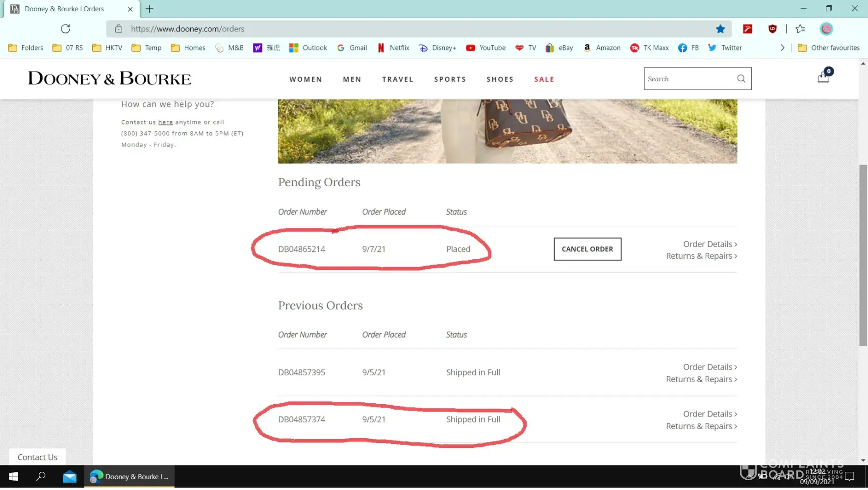Image resolution: width=868 pixels, height=490 pixels.
Task: Click the search magnifier icon
Action: coord(741,79)
